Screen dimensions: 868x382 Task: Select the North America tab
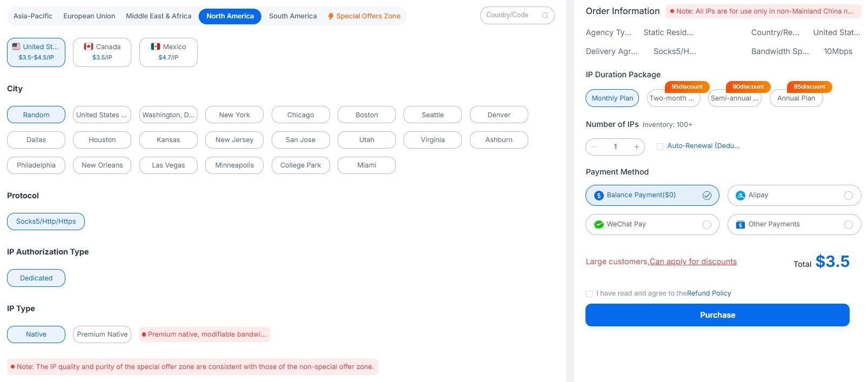[x=230, y=16]
